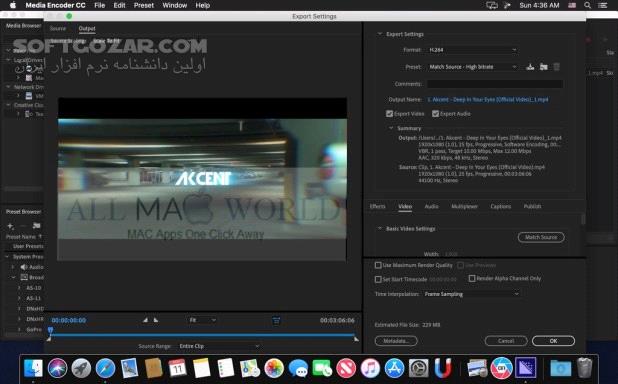Open the Preset Match Source dropdown

(472, 67)
